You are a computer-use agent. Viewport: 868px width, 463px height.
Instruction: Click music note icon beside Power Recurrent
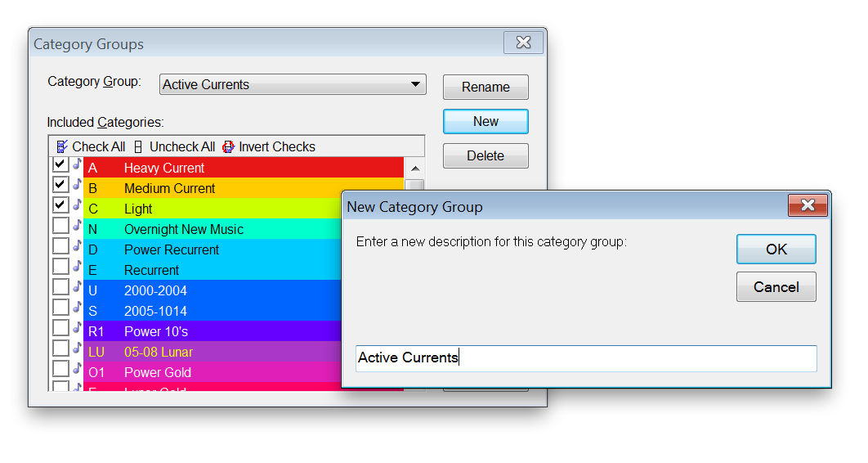(x=77, y=246)
